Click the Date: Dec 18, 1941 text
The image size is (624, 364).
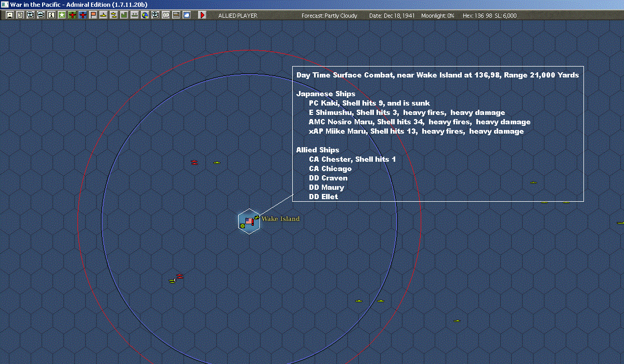point(392,16)
